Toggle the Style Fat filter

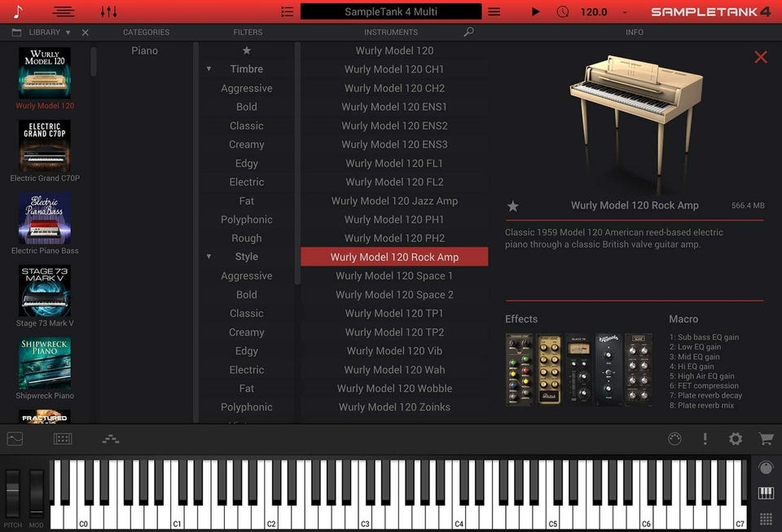tap(246, 389)
